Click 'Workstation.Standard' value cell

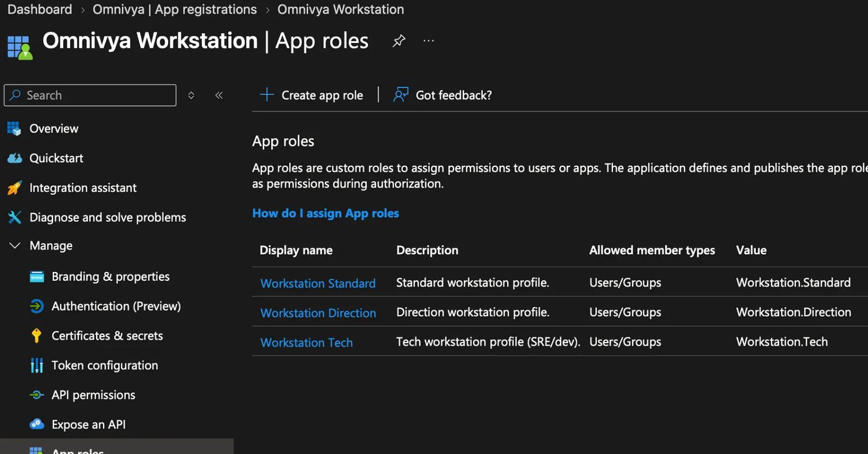(x=793, y=282)
